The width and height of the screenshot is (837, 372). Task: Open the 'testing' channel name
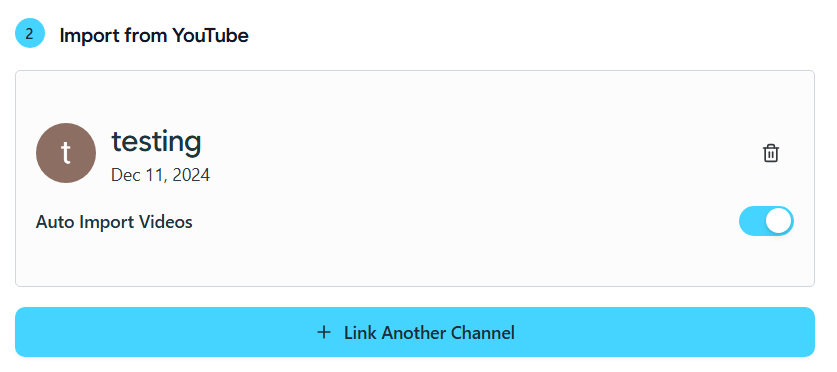pyautogui.click(x=156, y=142)
